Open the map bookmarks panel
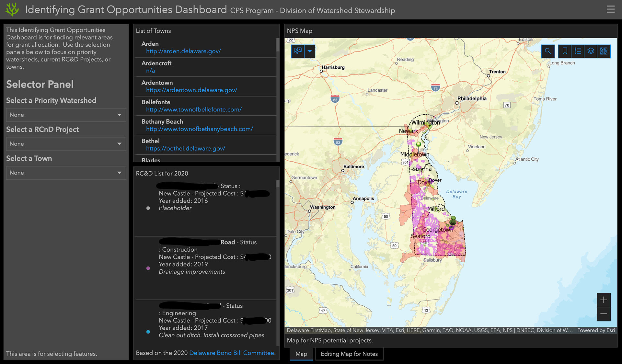The height and width of the screenshot is (364, 622). point(565,51)
